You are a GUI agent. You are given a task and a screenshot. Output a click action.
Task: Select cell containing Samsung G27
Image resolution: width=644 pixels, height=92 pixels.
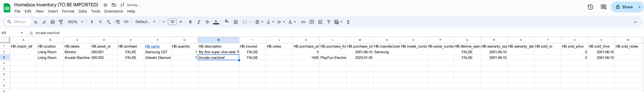(158, 52)
